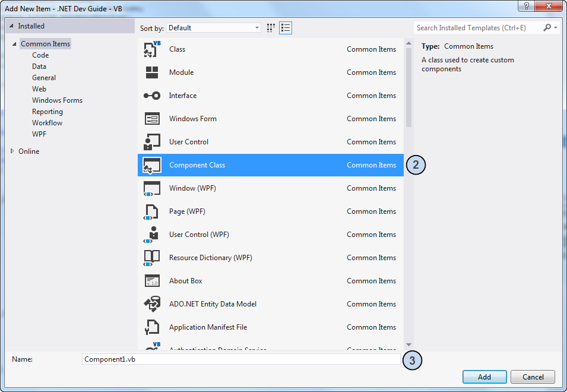Click the User Control template name
This screenshot has height=392, width=567.
189,142
